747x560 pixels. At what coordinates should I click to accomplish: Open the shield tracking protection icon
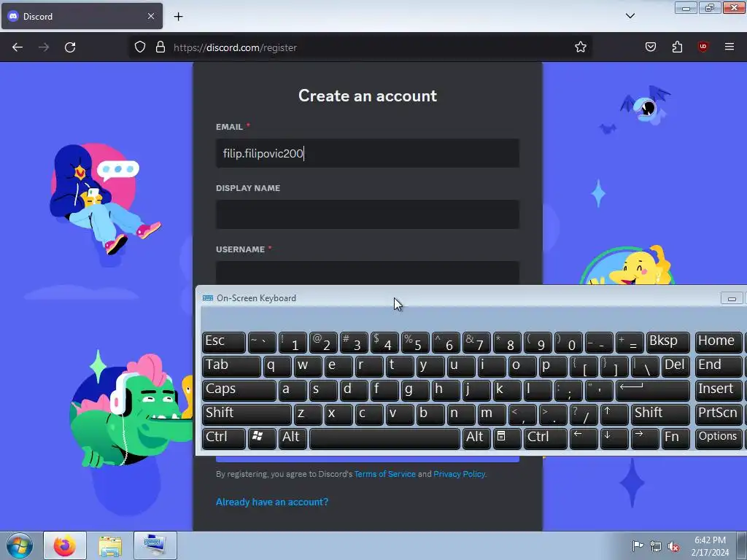(139, 47)
